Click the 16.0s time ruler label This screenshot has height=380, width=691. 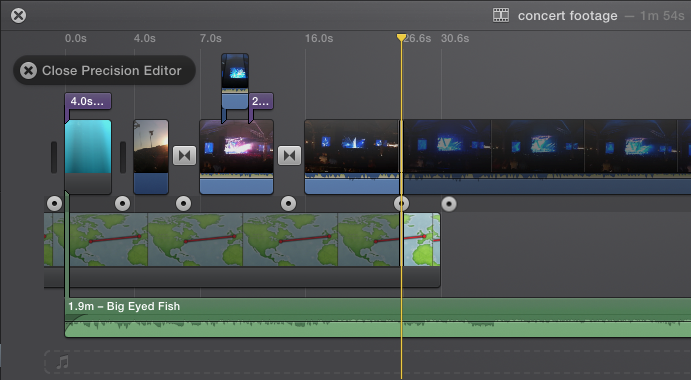(x=319, y=38)
